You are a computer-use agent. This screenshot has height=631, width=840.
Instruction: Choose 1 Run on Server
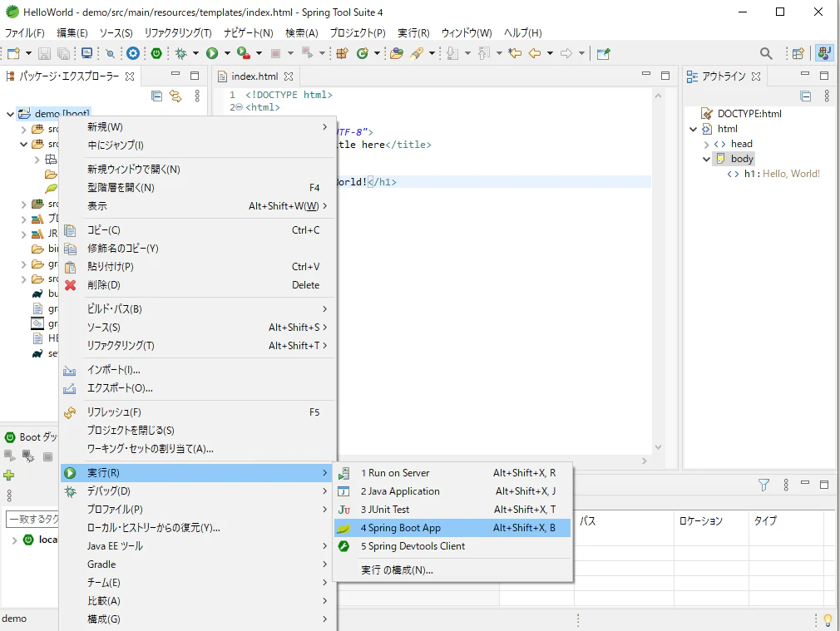click(452, 473)
